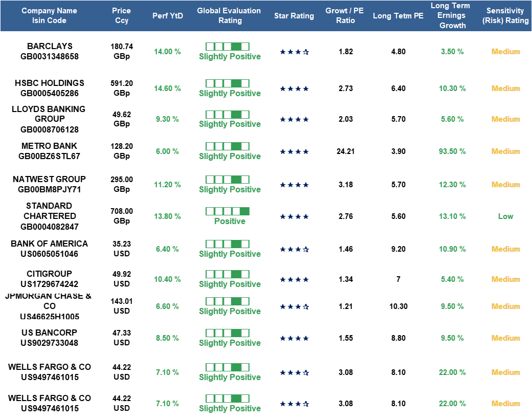The width and height of the screenshot is (532, 420).
Task: Click the Long Term Ernings Growth header
Action: tap(451, 16)
